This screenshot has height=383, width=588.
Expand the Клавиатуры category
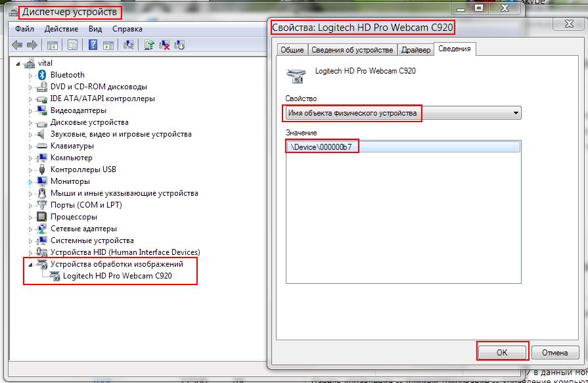click(30, 146)
